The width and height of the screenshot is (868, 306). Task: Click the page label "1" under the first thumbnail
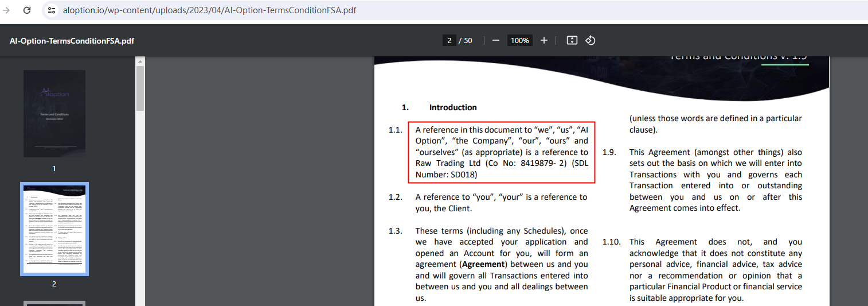(x=54, y=169)
